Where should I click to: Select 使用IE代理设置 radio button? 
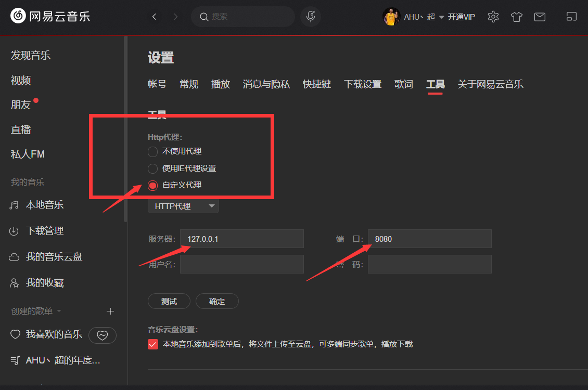152,168
